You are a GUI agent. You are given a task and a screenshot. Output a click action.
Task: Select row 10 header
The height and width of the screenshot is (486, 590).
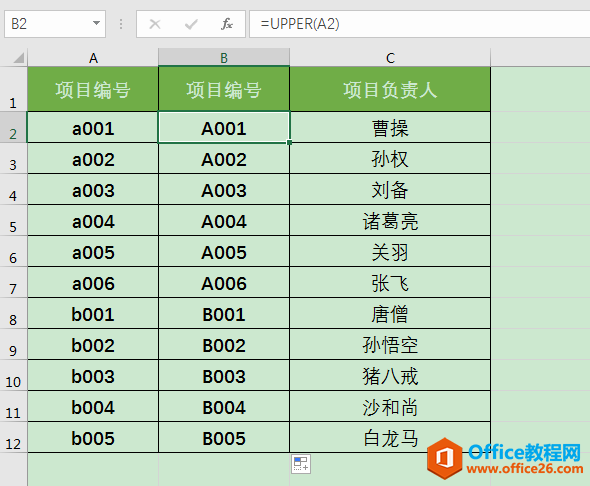13,375
